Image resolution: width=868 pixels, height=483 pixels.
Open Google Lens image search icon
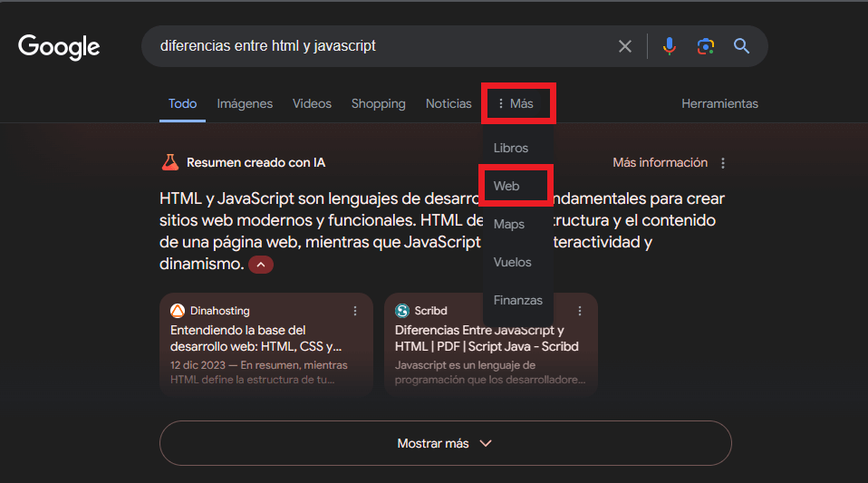pyautogui.click(x=705, y=46)
